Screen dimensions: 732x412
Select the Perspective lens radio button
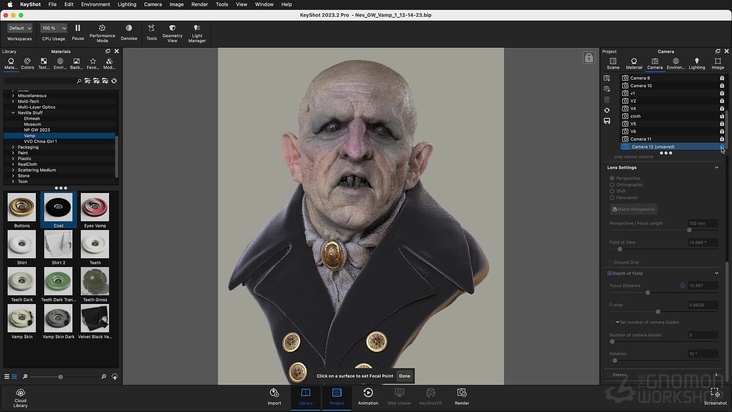[x=612, y=177]
